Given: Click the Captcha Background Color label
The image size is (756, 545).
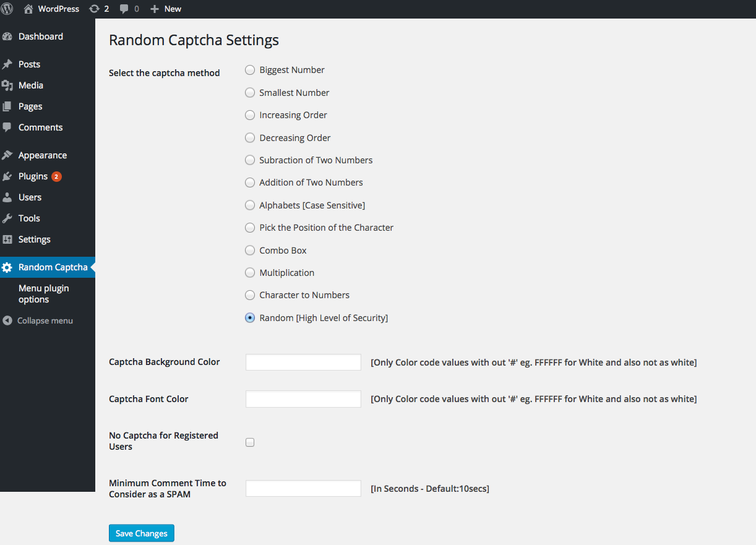Looking at the screenshot, I should (164, 362).
